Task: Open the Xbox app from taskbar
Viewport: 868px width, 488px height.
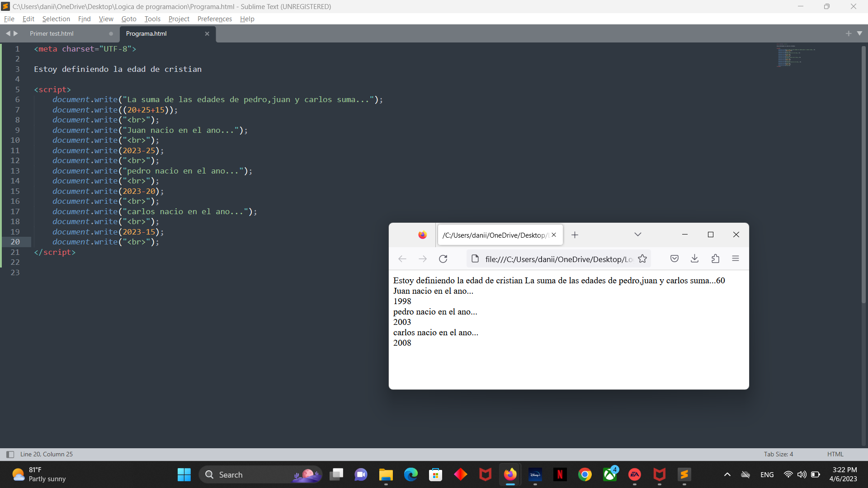Action: [x=610, y=475]
